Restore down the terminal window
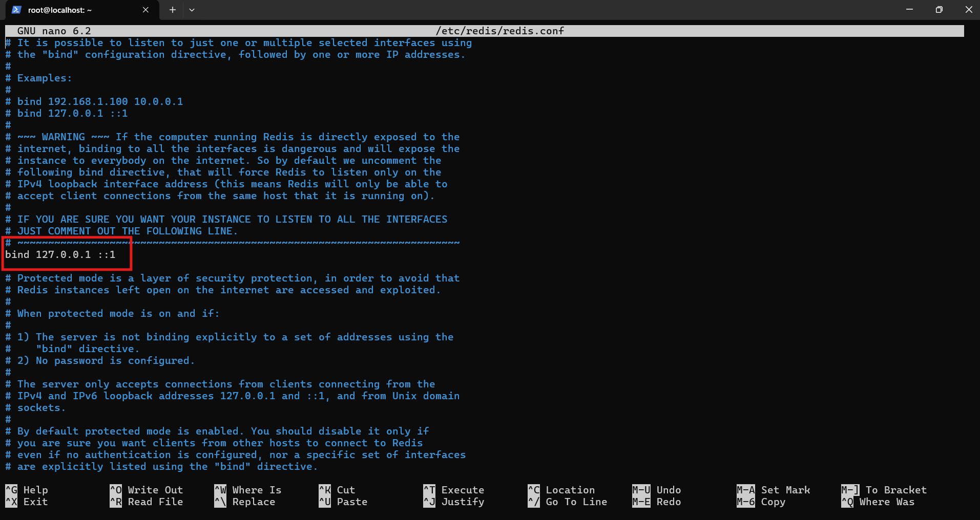Screen dimensions: 980x520 click(x=939, y=10)
